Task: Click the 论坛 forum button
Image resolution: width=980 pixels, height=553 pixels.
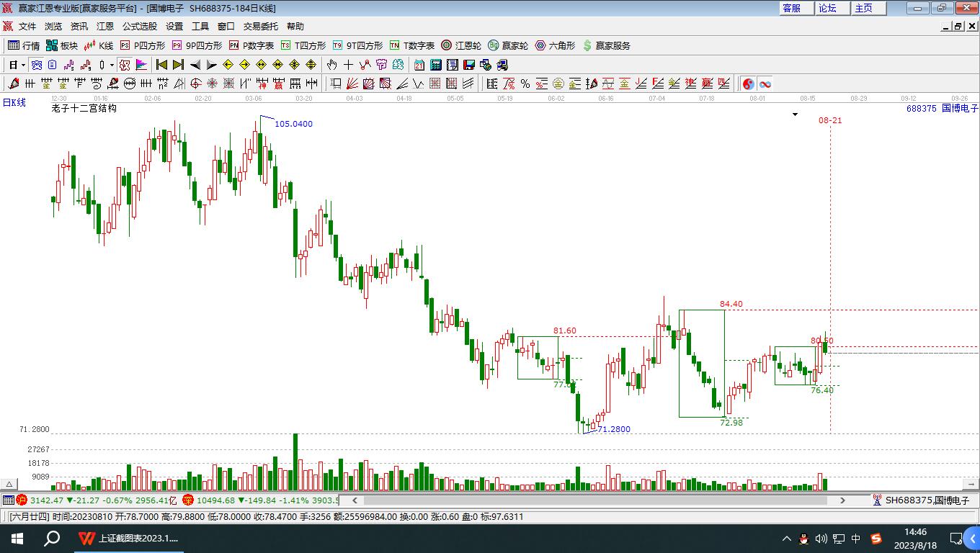Action: click(x=832, y=8)
